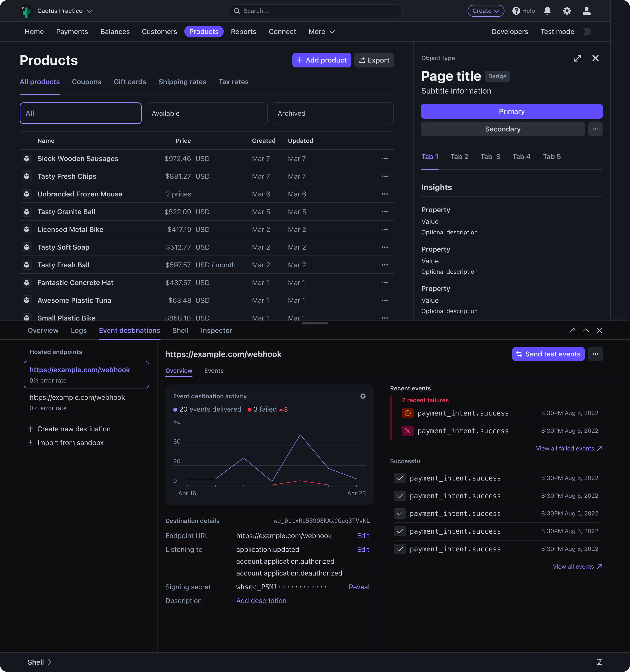
Task: Click the user profile icon
Action: pyautogui.click(x=586, y=11)
